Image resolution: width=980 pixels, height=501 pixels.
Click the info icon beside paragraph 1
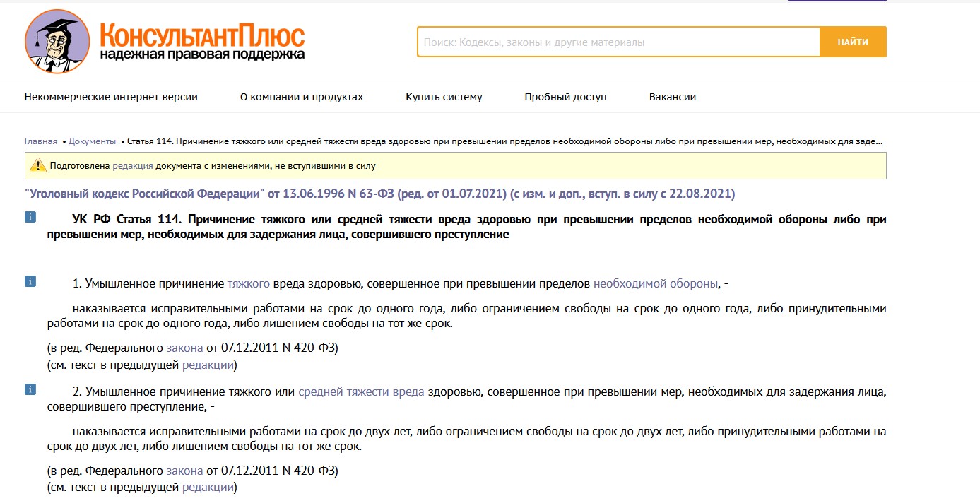[x=30, y=281]
